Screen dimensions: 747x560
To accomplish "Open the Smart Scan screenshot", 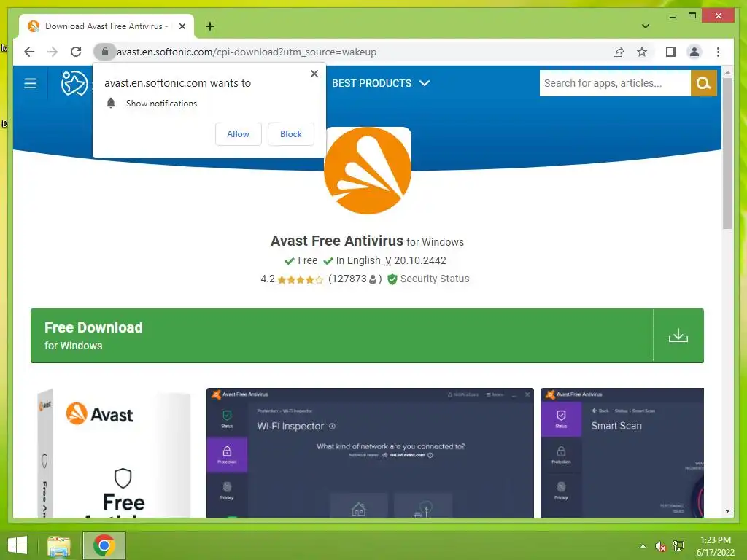I will coord(622,453).
